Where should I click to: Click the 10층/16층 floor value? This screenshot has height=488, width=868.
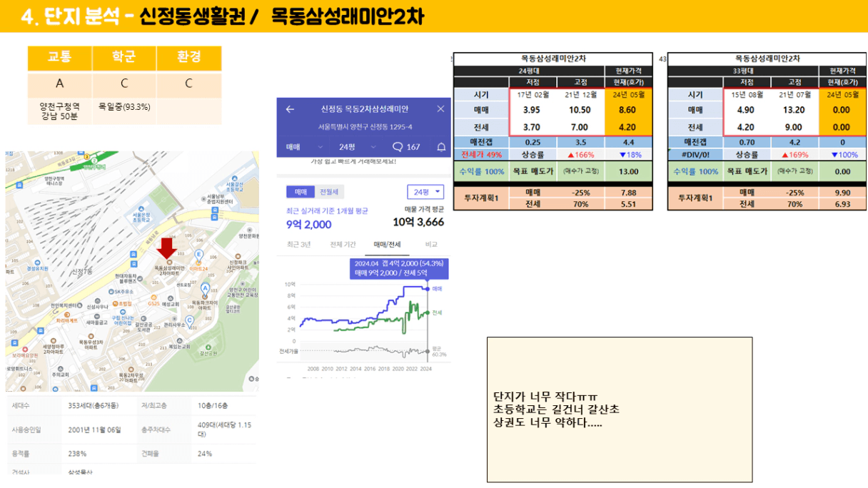tap(213, 406)
